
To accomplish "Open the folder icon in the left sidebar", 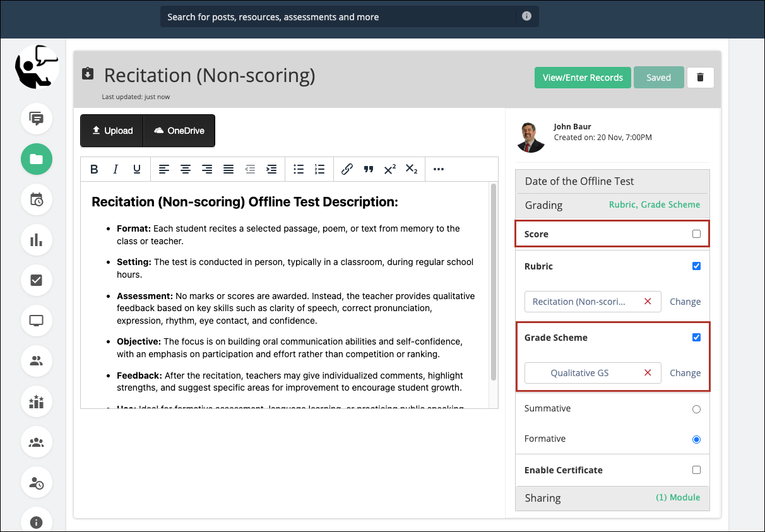I will tap(37, 159).
